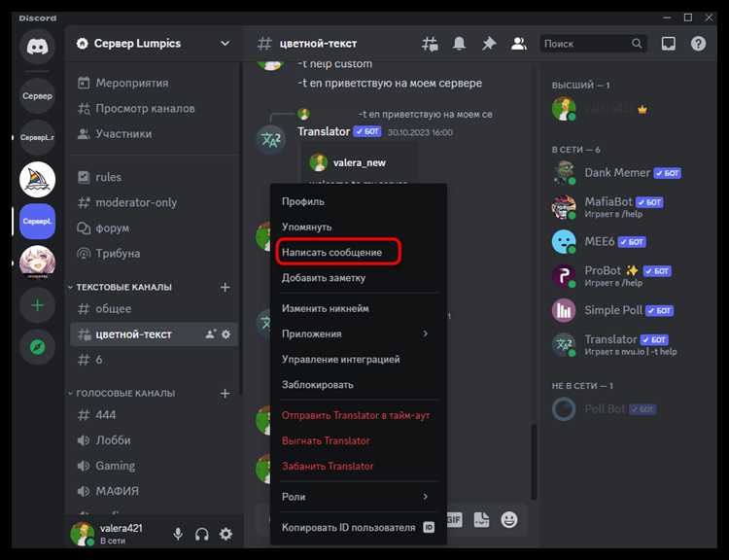Choose Упомянуть in context menu
The image size is (729, 560).
359,227
